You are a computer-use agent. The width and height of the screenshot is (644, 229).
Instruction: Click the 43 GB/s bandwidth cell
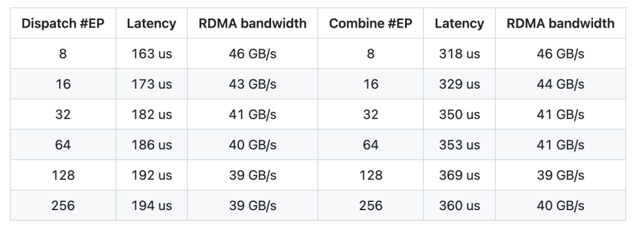click(253, 84)
